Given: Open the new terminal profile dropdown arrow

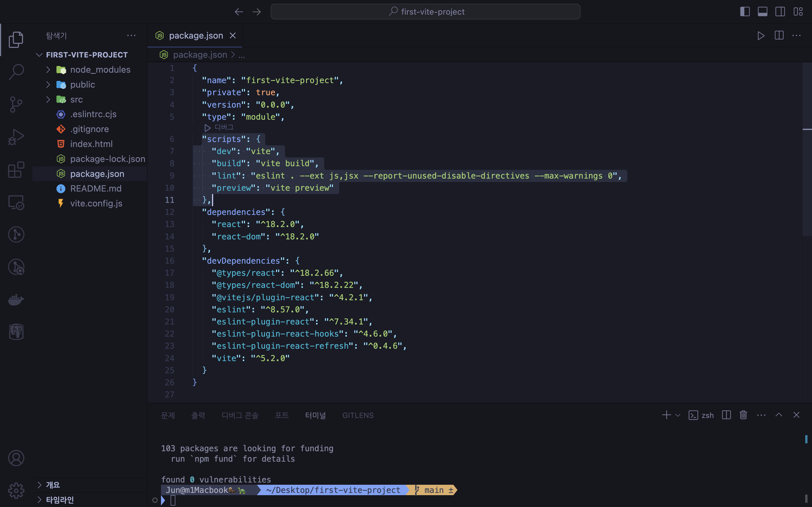Looking at the screenshot, I should [678, 415].
